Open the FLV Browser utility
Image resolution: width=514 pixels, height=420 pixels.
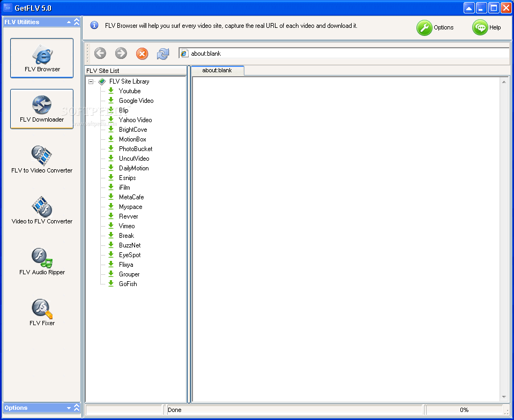point(42,58)
